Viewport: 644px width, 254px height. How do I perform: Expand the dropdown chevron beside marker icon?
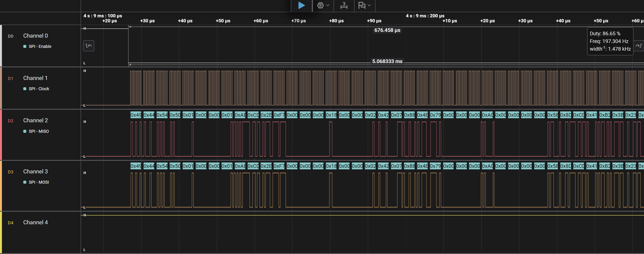[x=369, y=5]
